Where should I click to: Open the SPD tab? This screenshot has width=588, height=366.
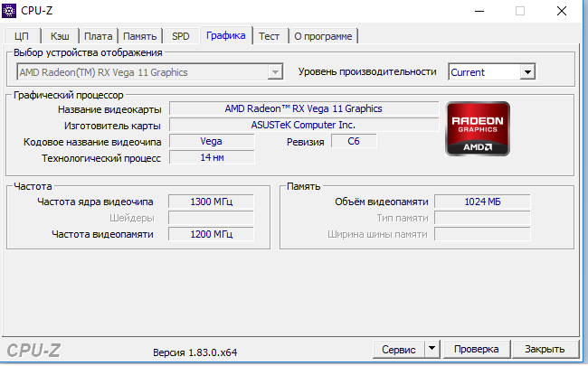(x=181, y=36)
